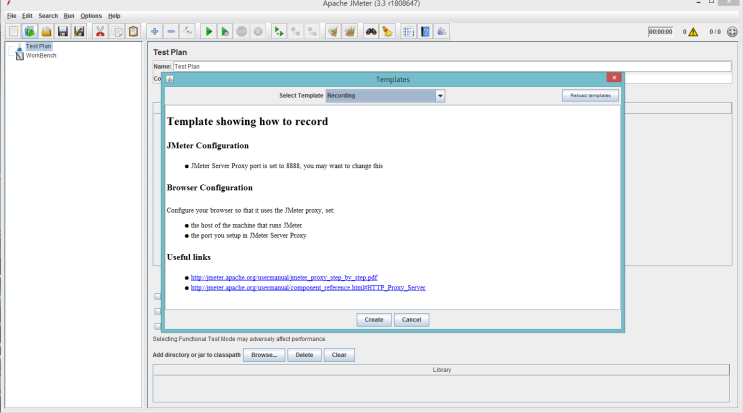Select the Test Plan tree node

tap(38, 46)
